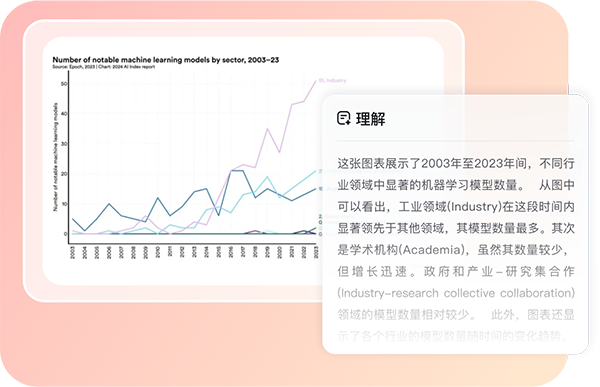
Task: Click the 理解 note icon with sparkle
Action: (x=343, y=118)
